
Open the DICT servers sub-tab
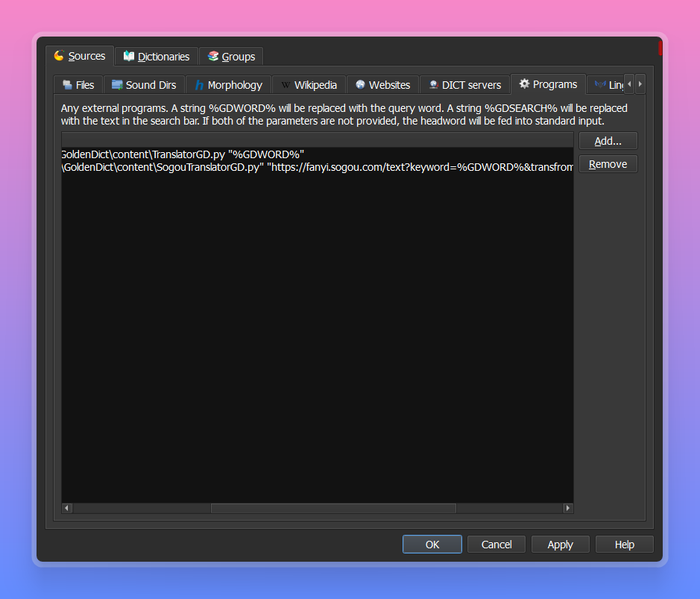click(x=464, y=85)
